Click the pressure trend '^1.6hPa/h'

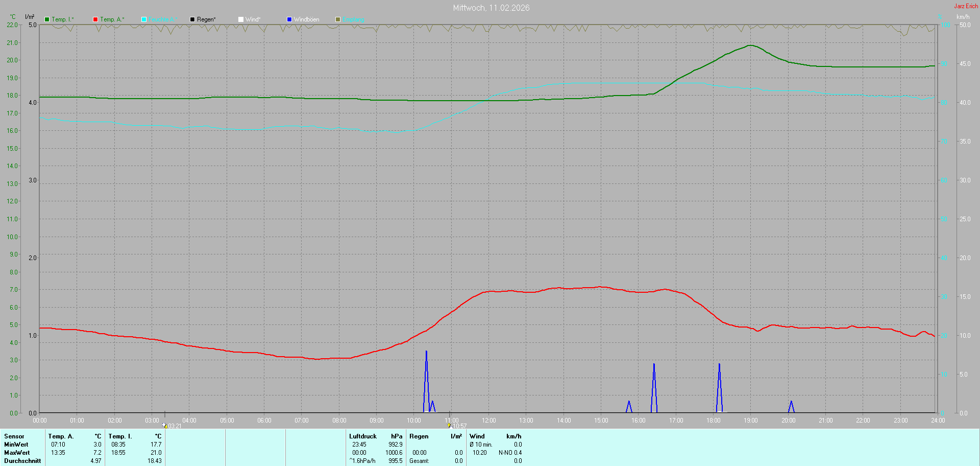point(362,461)
